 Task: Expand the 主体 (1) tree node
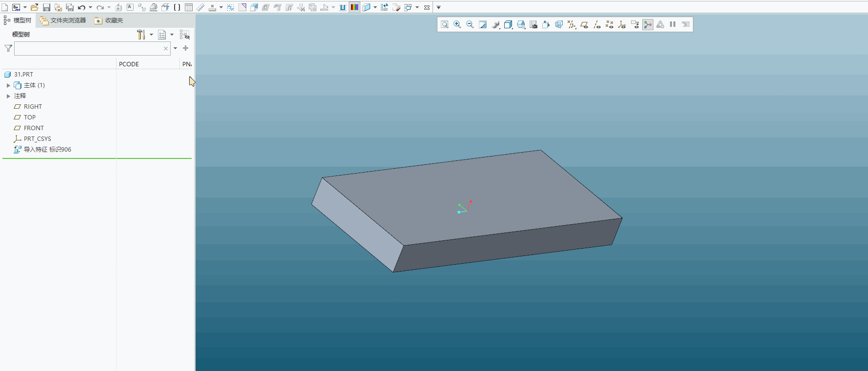coord(8,85)
